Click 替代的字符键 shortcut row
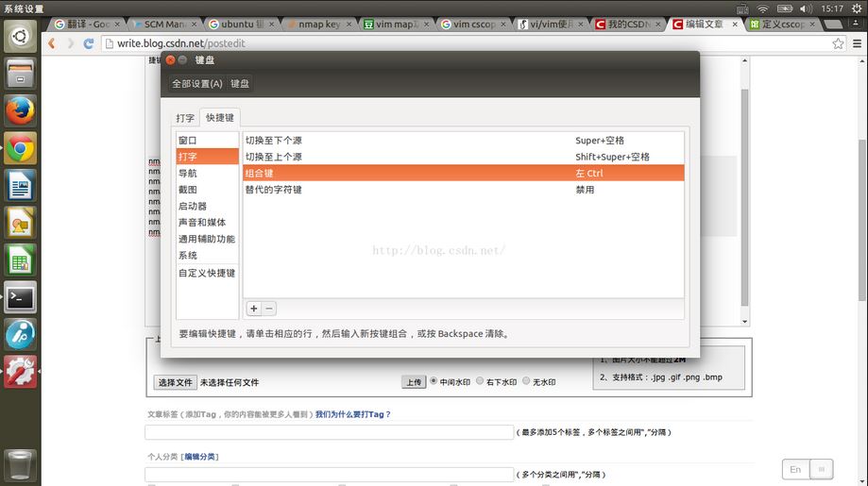This screenshot has height=486, width=868. coord(464,190)
